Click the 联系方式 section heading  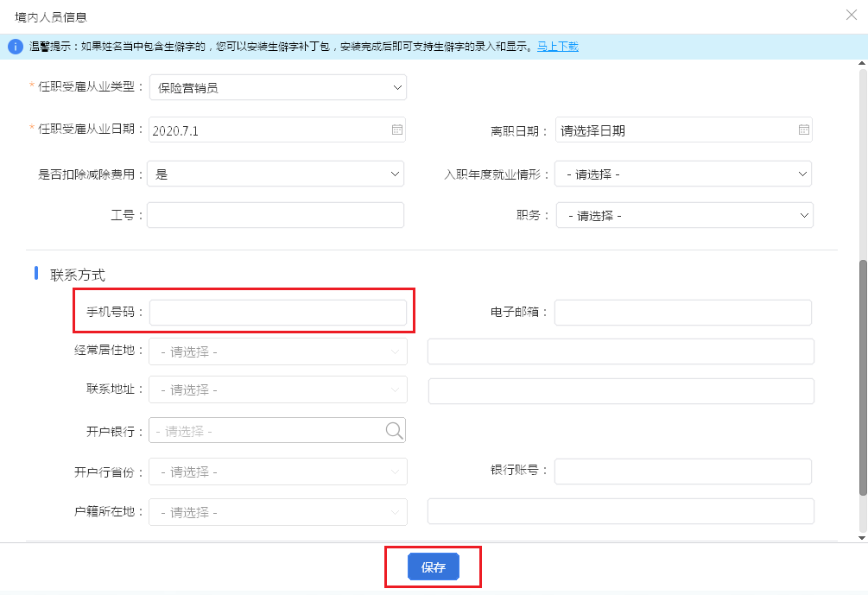[x=78, y=275]
